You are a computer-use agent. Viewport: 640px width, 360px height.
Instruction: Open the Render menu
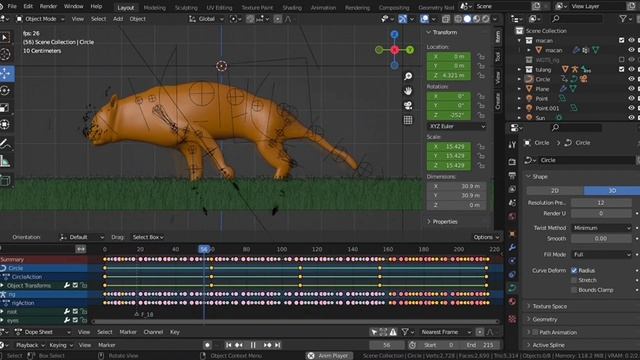pyautogui.click(x=49, y=7)
